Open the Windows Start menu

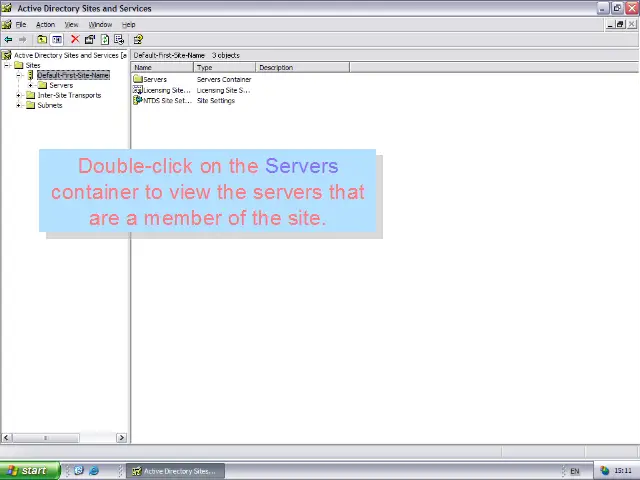point(30,471)
